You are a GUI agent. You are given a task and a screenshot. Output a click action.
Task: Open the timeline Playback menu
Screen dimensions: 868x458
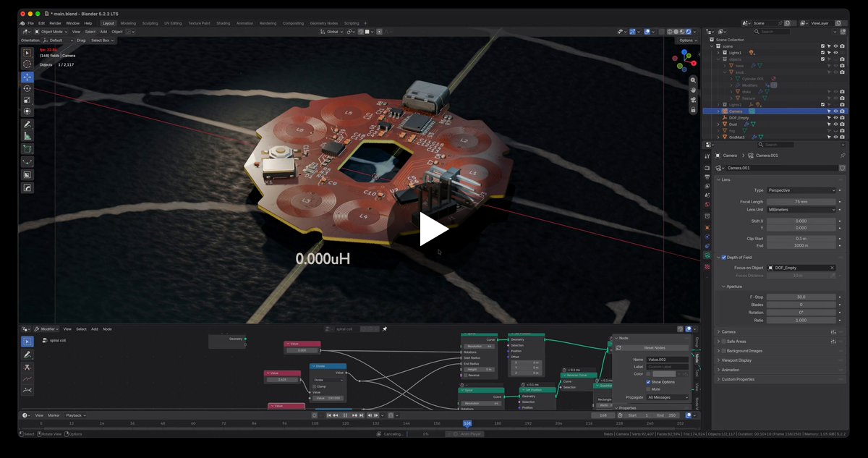75,415
